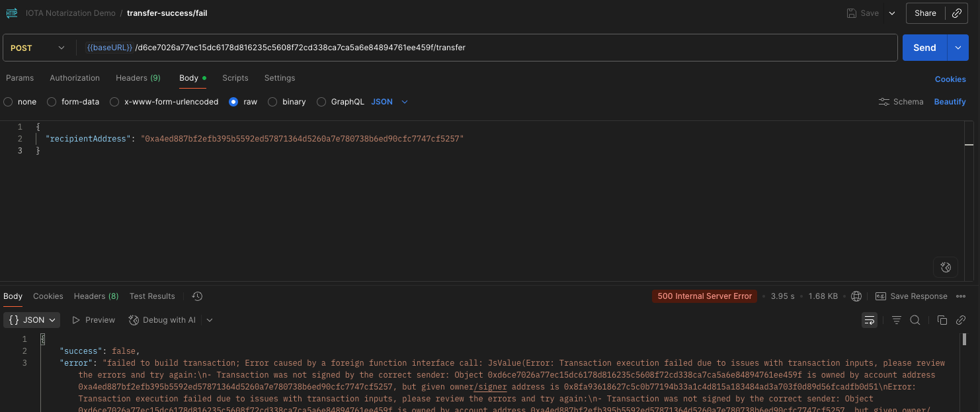Open the POST method dropdown

pyautogui.click(x=38, y=48)
